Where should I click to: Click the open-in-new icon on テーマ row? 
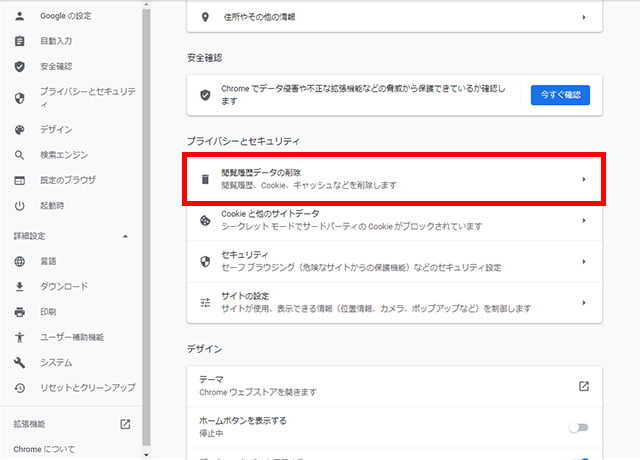[x=584, y=386]
